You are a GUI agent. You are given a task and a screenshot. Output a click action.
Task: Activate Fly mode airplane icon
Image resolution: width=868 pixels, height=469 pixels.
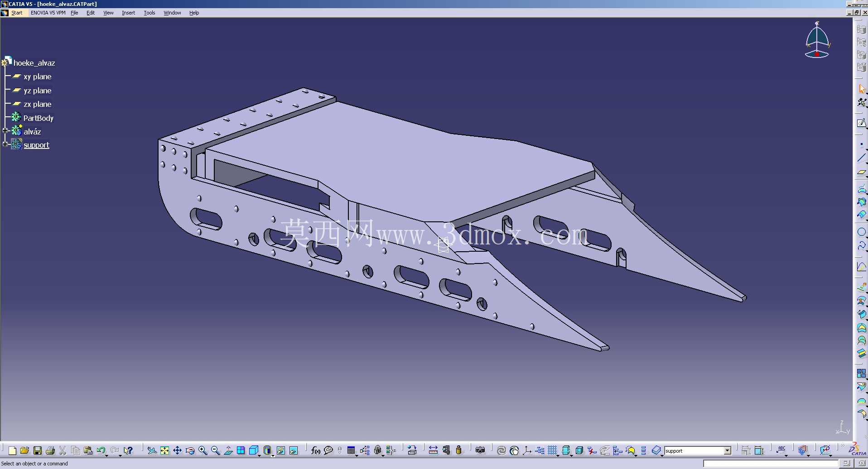(152, 450)
